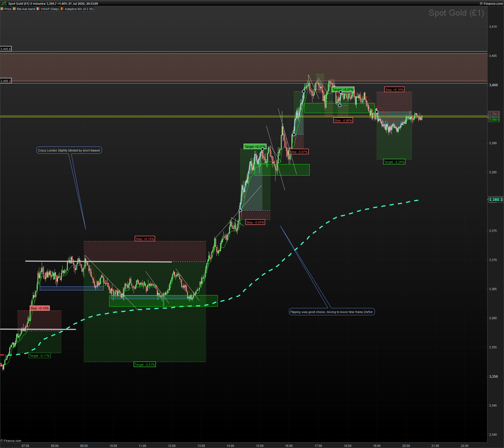Screen dimensions: 504x448
Task: Click the 'Stop: -0.05%' label
Action: [255, 222]
